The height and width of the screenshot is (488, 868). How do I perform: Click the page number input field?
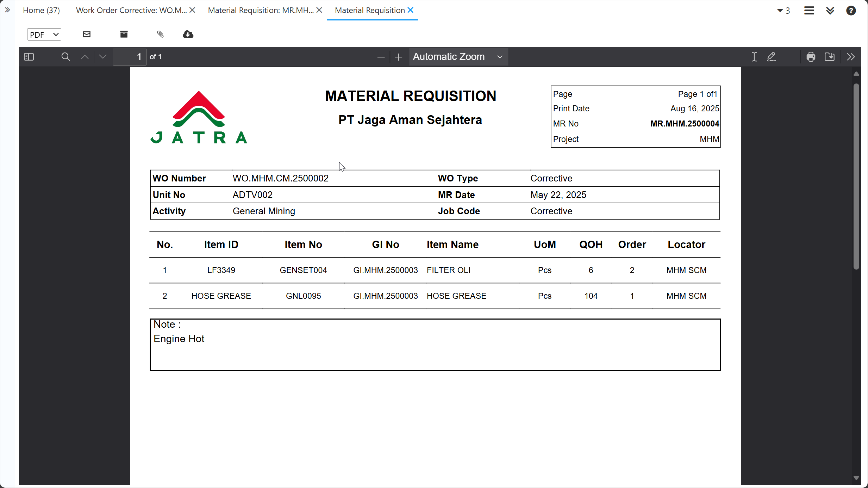click(130, 57)
